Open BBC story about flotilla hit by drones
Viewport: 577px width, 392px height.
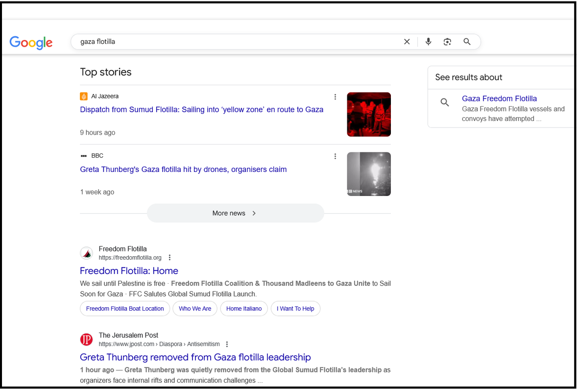[183, 170]
